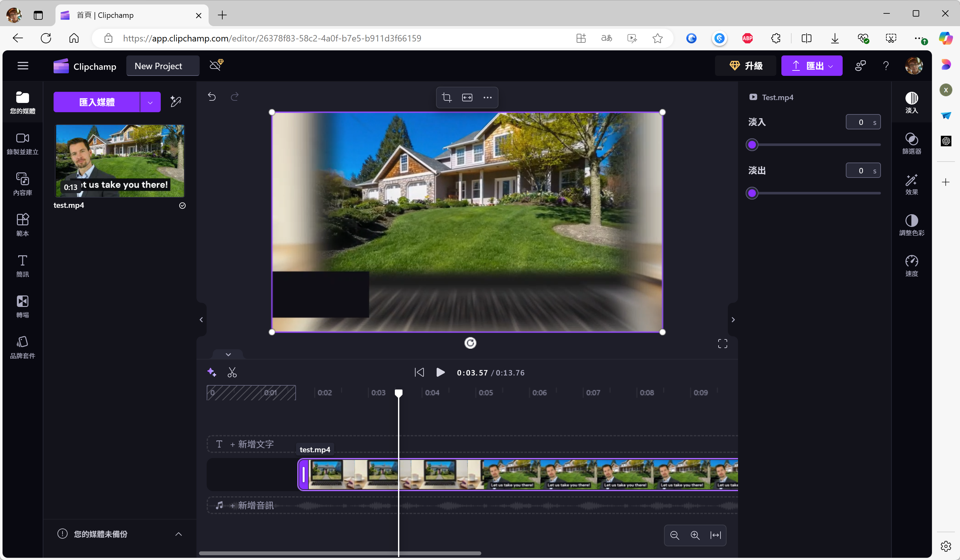
Task: Collapse timeline with chevron under preview
Action: pyautogui.click(x=228, y=354)
